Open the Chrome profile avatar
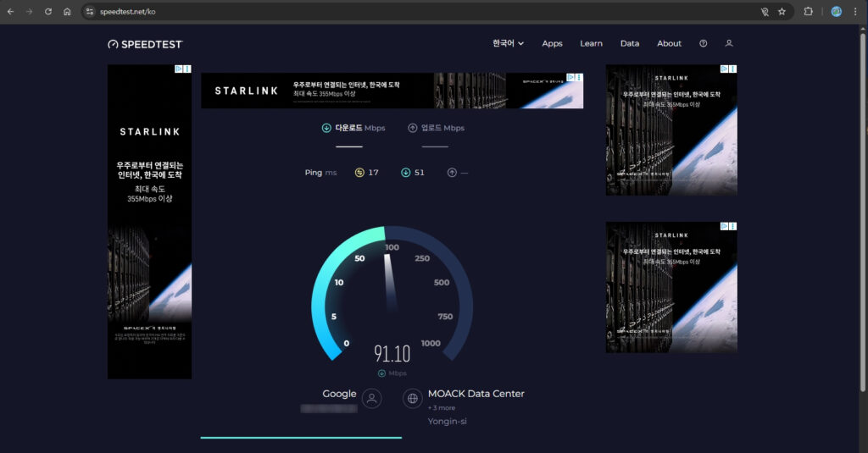The width and height of the screenshot is (868, 453). pos(837,11)
